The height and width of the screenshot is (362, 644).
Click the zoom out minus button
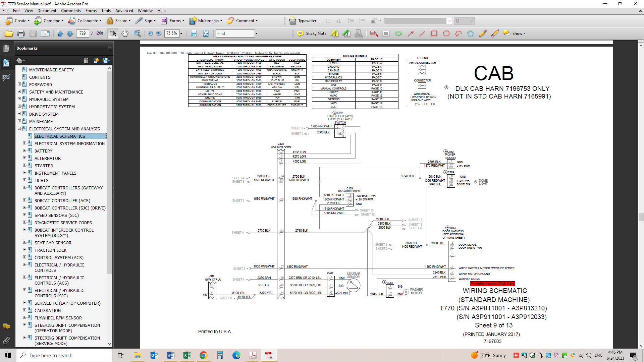point(150,34)
